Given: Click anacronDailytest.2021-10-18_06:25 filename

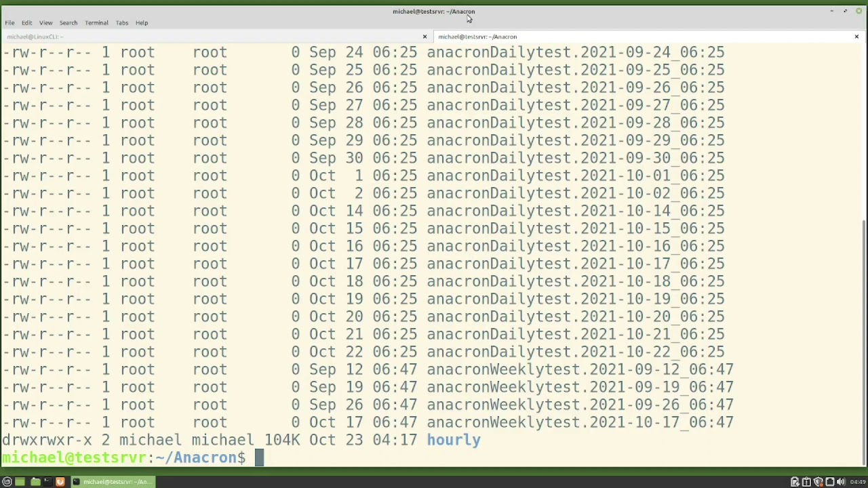Looking at the screenshot, I should point(576,281).
